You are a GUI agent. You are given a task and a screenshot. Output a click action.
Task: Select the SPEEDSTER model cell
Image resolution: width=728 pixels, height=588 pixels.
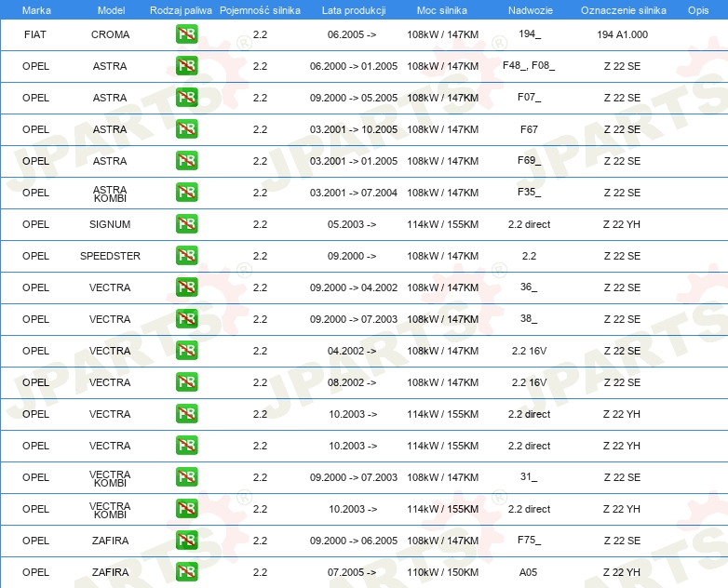pyautogui.click(x=110, y=256)
